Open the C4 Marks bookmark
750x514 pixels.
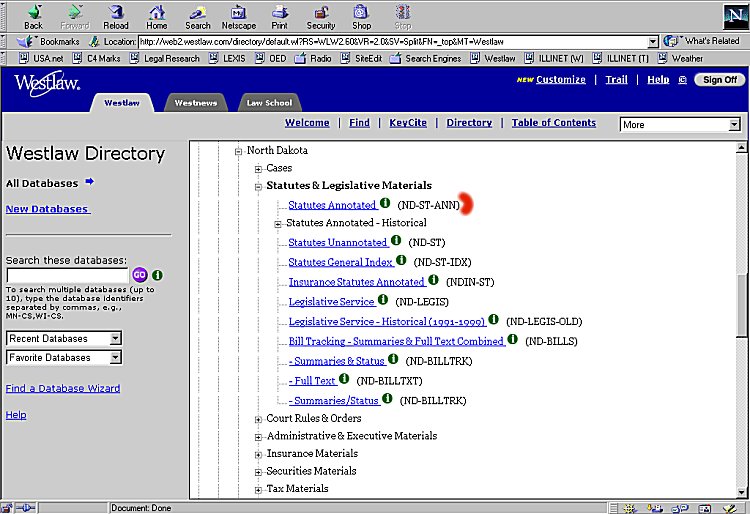click(x=96, y=58)
